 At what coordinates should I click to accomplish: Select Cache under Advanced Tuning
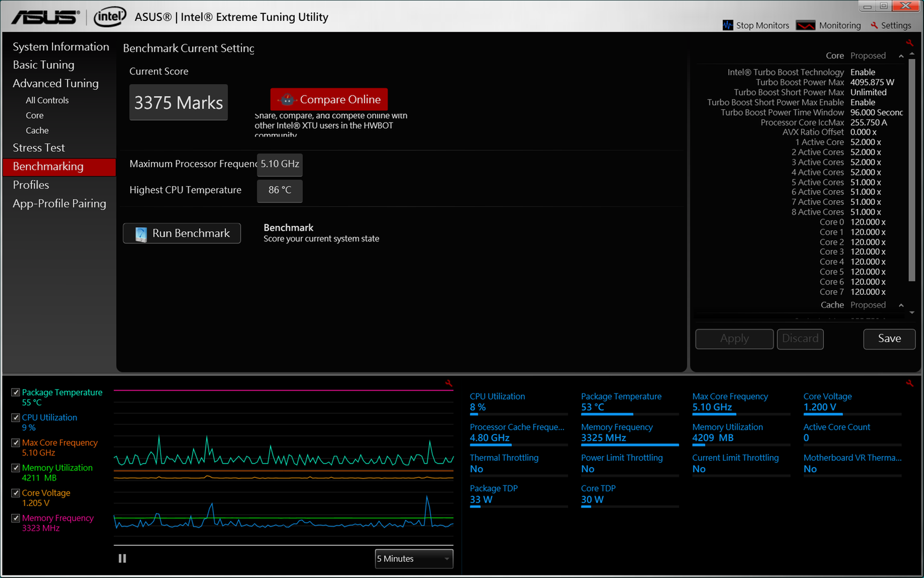coord(37,130)
